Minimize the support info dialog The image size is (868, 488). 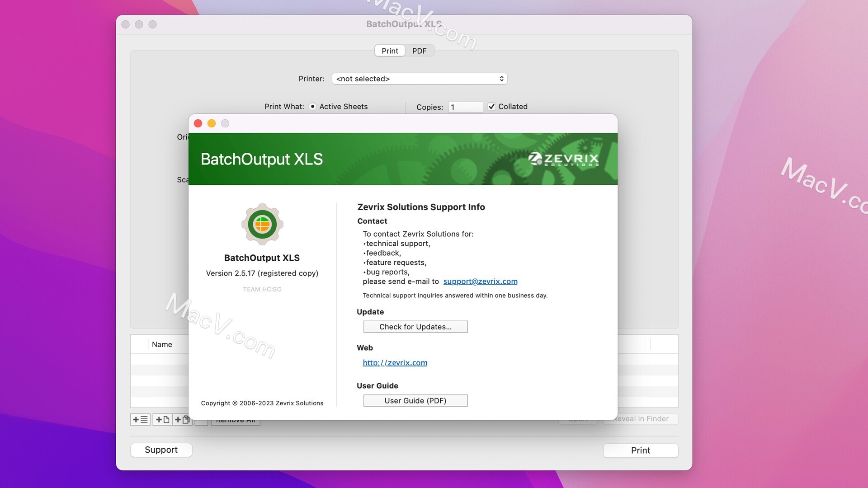coord(212,123)
